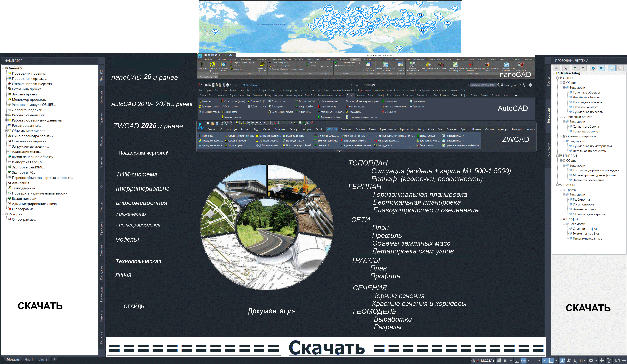
Task: Click the large 'Скачать' banner link
Action: point(326,348)
